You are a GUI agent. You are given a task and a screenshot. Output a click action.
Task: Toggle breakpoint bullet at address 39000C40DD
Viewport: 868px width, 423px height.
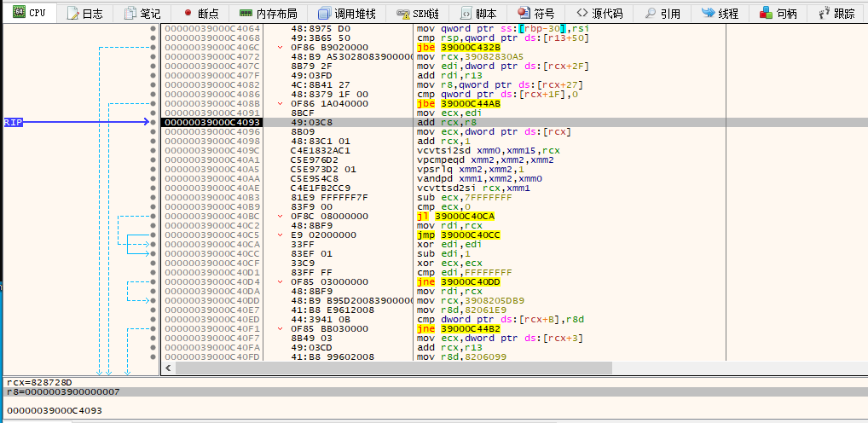coord(153,300)
